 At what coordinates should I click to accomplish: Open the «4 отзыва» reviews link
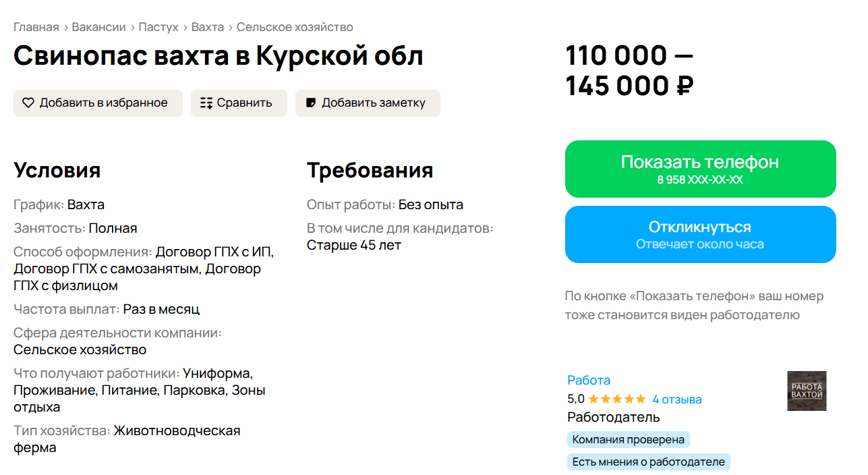(677, 399)
